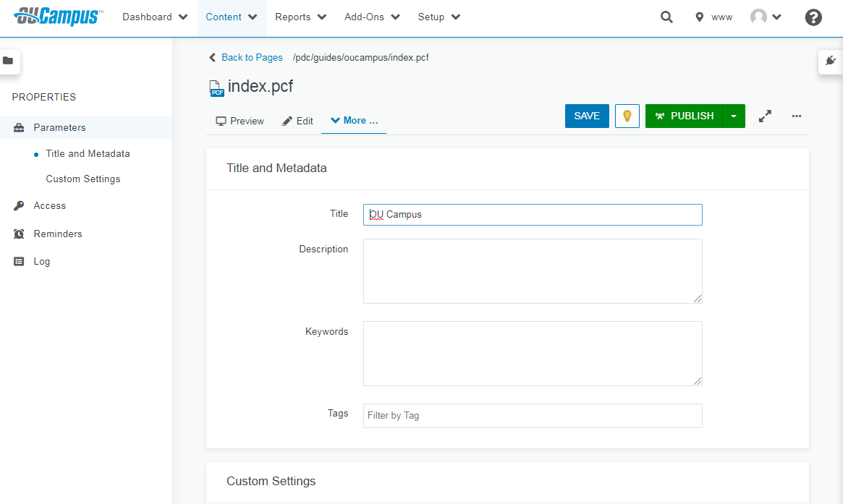The height and width of the screenshot is (504, 843).
Task: Open the help question mark icon
Action: [813, 17]
